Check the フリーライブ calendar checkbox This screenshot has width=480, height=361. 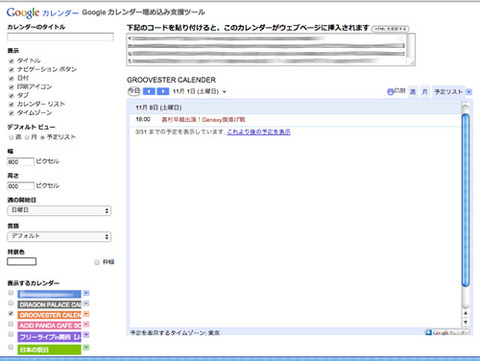coord(11,334)
